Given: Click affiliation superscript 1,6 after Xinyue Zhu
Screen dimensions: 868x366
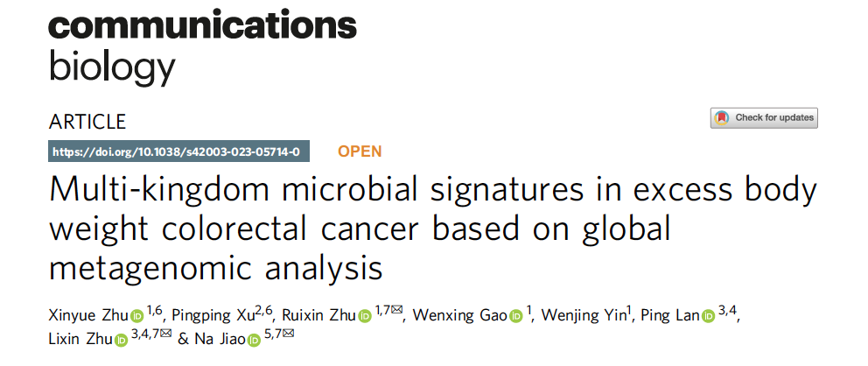Looking at the screenshot, I should pyautogui.click(x=154, y=311).
